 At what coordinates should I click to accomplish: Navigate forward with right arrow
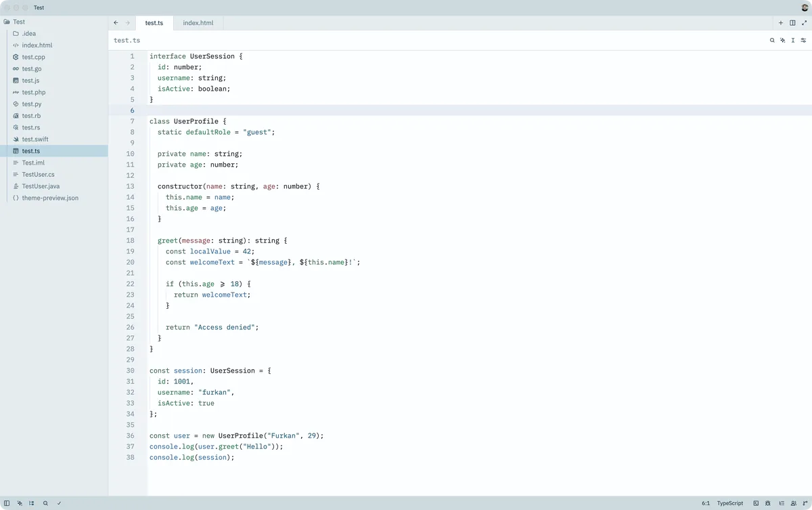pyautogui.click(x=127, y=22)
